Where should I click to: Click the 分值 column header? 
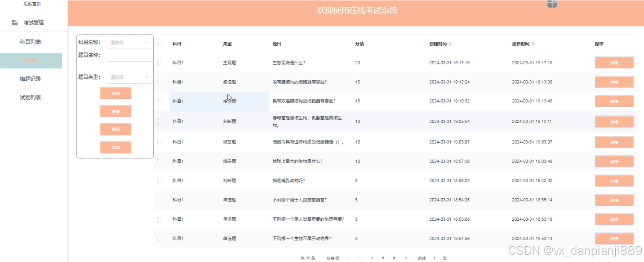click(360, 44)
